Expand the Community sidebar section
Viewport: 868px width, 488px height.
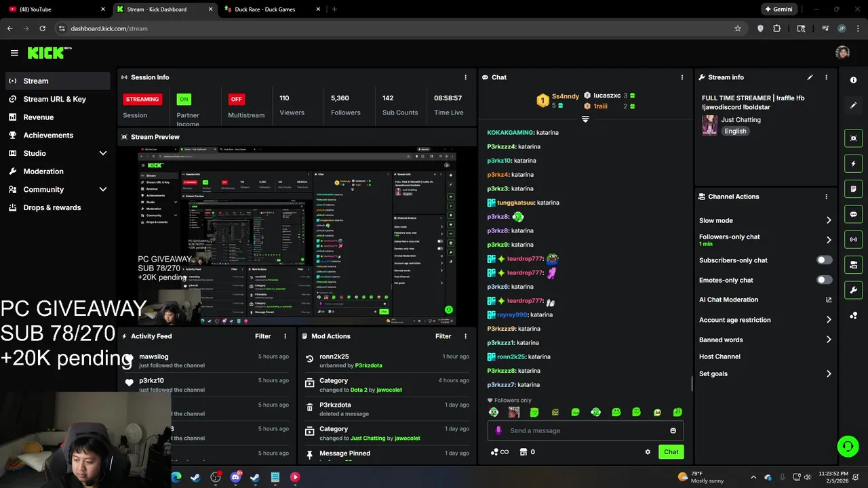tap(103, 190)
